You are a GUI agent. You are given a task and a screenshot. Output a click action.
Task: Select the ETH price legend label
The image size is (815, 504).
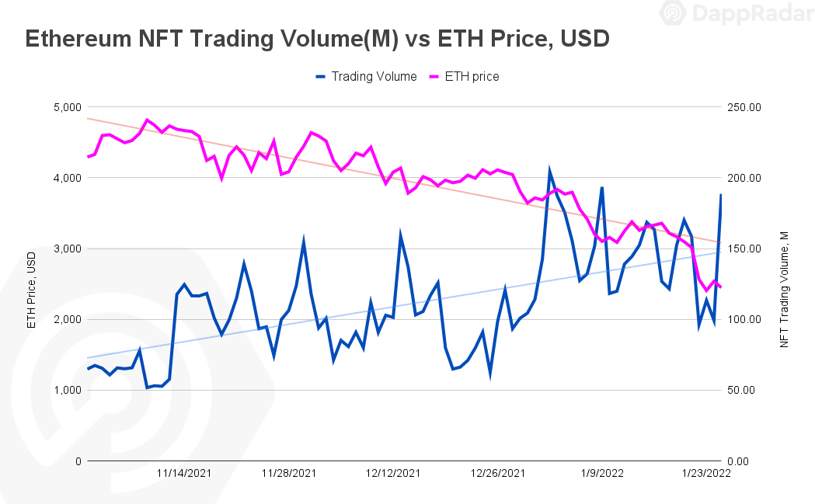472,77
